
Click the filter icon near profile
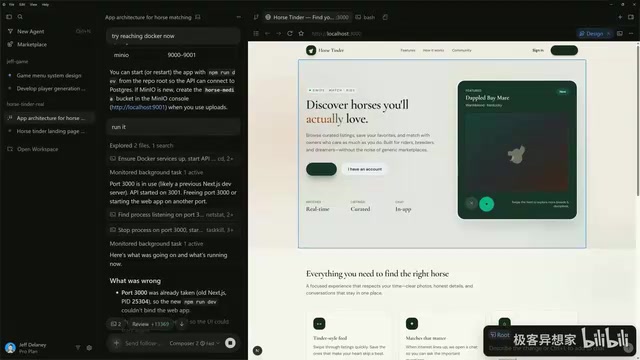pyautogui.click(x=78, y=348)
